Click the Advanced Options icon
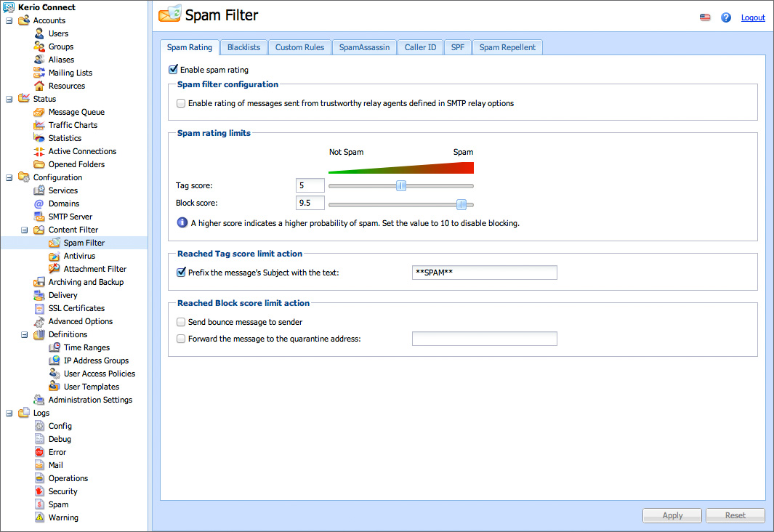This screenshot has width=774, height=532. 39,321
